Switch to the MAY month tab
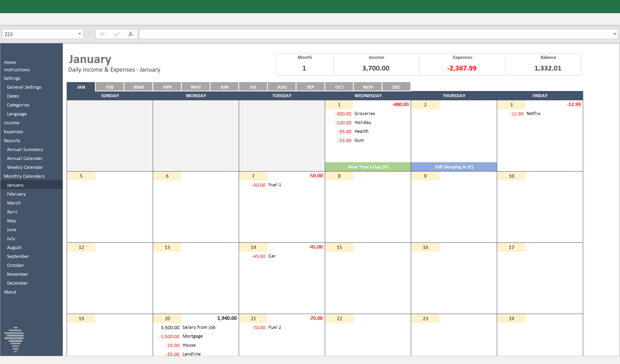Image resolution: width=620 pixels, height=364 pixels. (x=196, y=87)
